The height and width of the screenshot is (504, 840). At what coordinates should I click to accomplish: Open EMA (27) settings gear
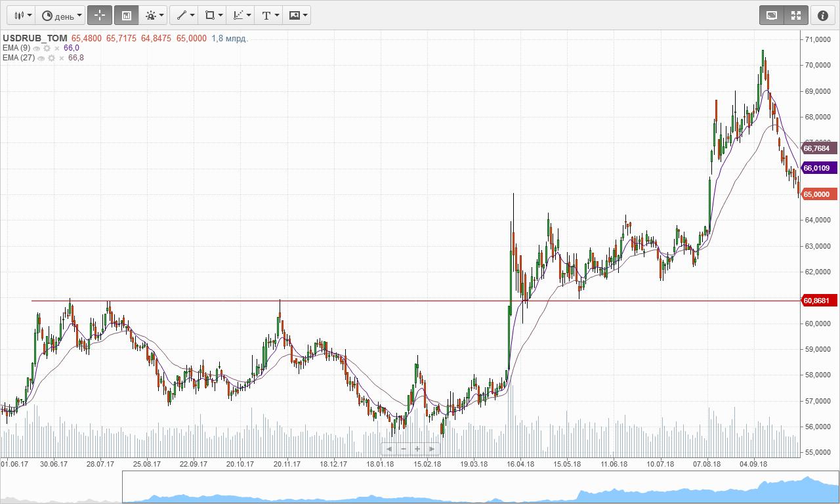click(51, 58)
